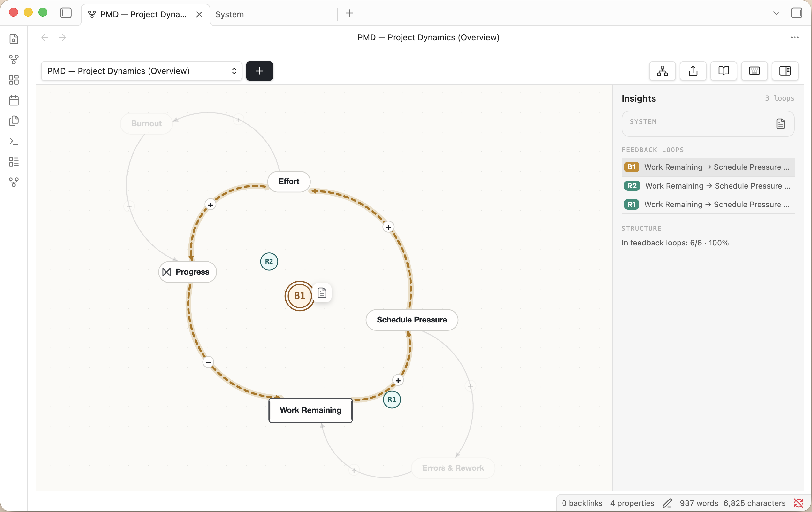The image size is (812, 512).
Task: Open the templates copy icon in ribbon
Action: tap(14, 121)
